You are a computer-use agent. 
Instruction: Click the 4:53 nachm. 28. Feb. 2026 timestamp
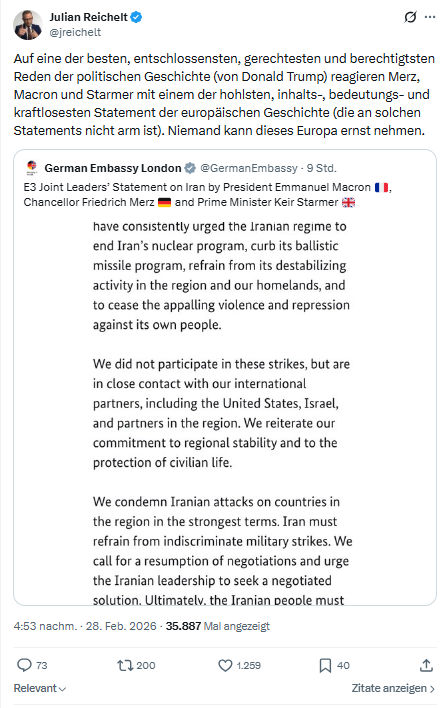[x=85, y=626]
